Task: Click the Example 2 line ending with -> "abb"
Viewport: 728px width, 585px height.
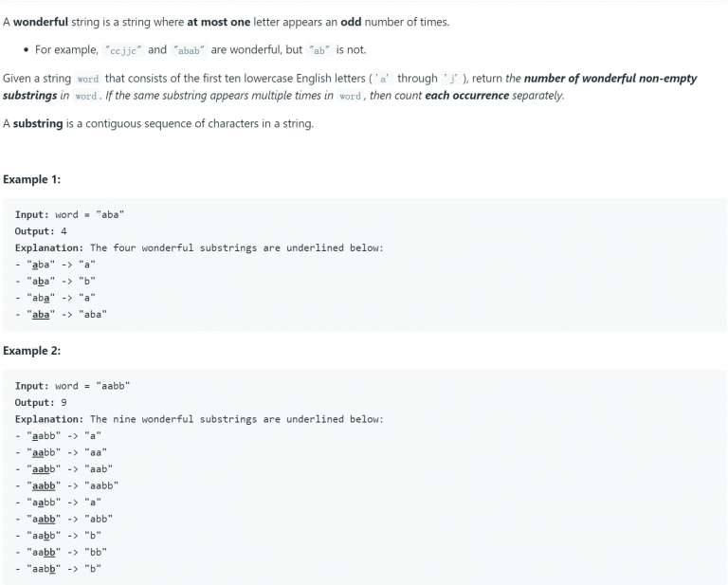Action: 64,519
